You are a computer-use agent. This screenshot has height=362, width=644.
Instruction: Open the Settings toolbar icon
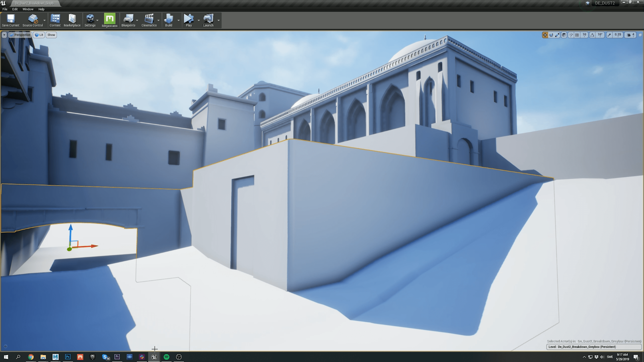(x=90, y=20)
